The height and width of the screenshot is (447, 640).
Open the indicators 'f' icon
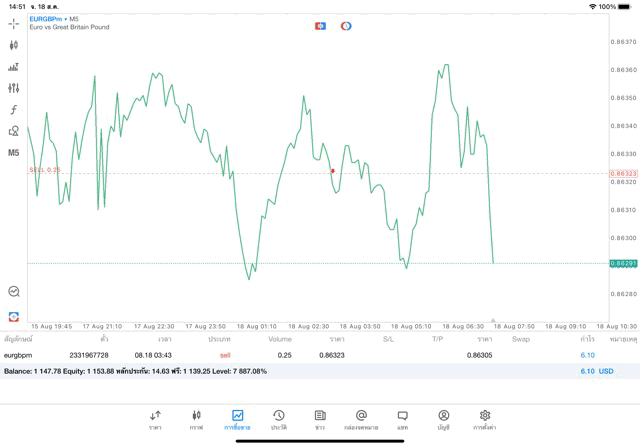tap(14, 110)
